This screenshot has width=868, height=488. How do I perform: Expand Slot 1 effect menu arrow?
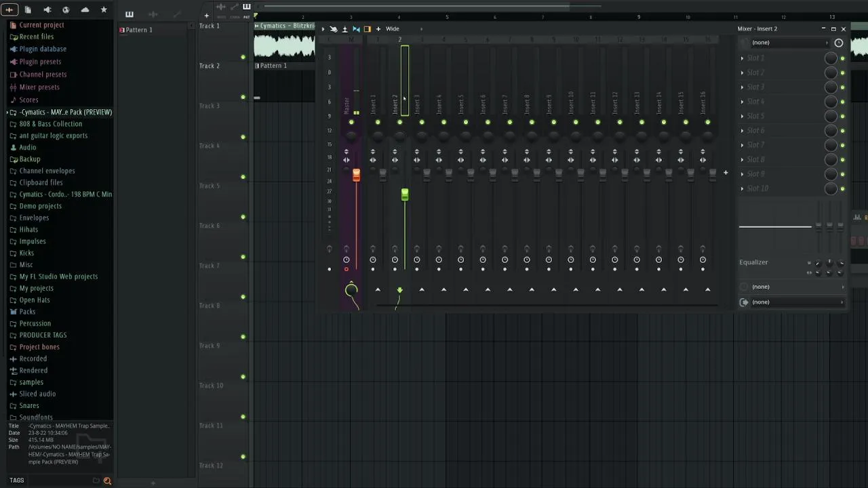coord(743,58)
